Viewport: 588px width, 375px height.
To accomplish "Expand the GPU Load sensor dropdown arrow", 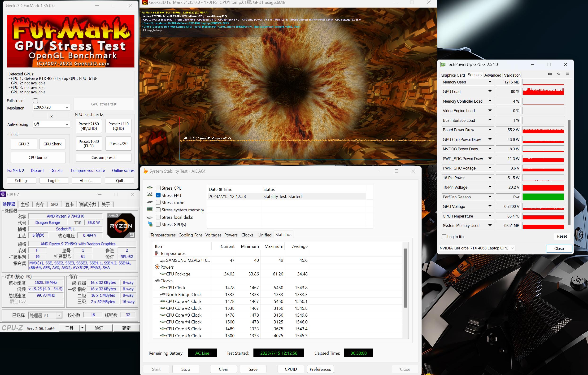I will coord(490,91).
